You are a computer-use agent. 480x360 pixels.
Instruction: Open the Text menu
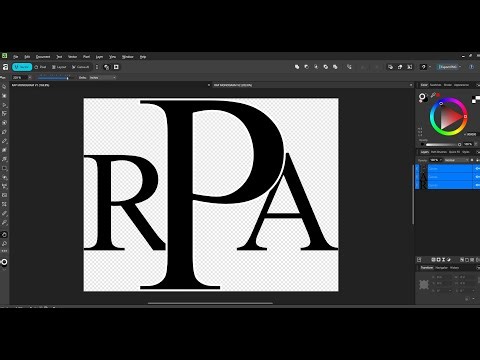[59, 57]
